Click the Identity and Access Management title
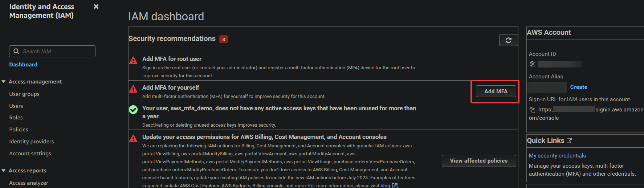644x188 pixels. click(42, 11)
